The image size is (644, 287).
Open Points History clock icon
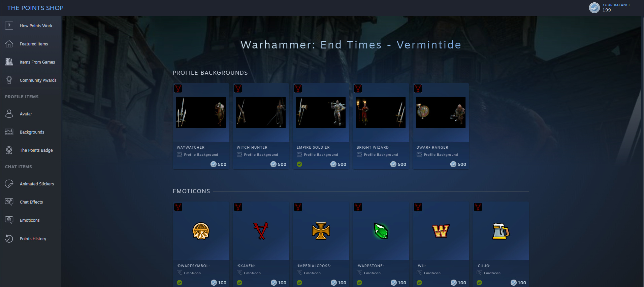(9, 239)
